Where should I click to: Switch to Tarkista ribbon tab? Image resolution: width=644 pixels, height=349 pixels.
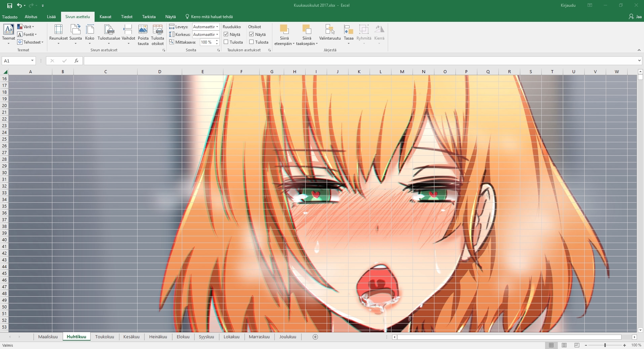click(x=149, y=17)
